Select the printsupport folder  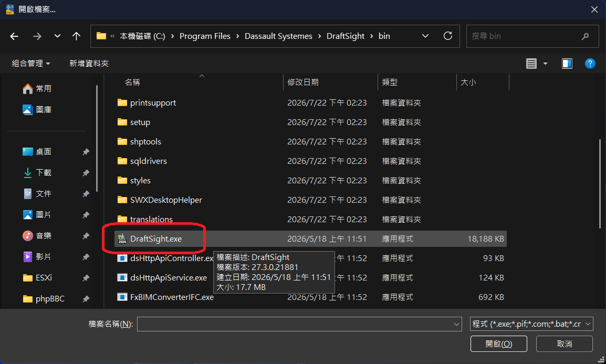153,103
